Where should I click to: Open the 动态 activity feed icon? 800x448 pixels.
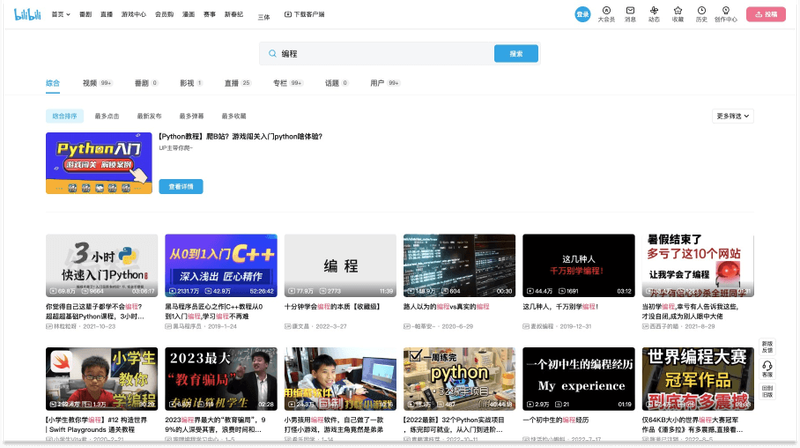pyautogui.click(x=654, y=14)
